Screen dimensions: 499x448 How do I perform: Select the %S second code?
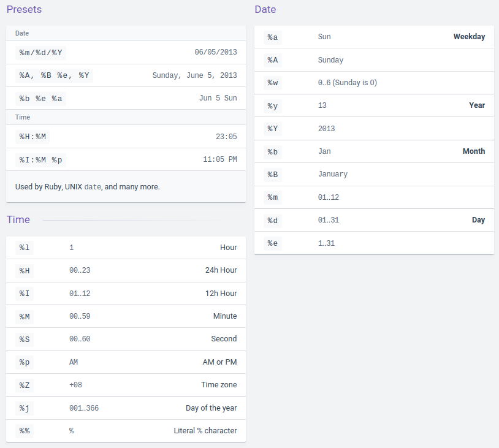(x=24, y=339)
